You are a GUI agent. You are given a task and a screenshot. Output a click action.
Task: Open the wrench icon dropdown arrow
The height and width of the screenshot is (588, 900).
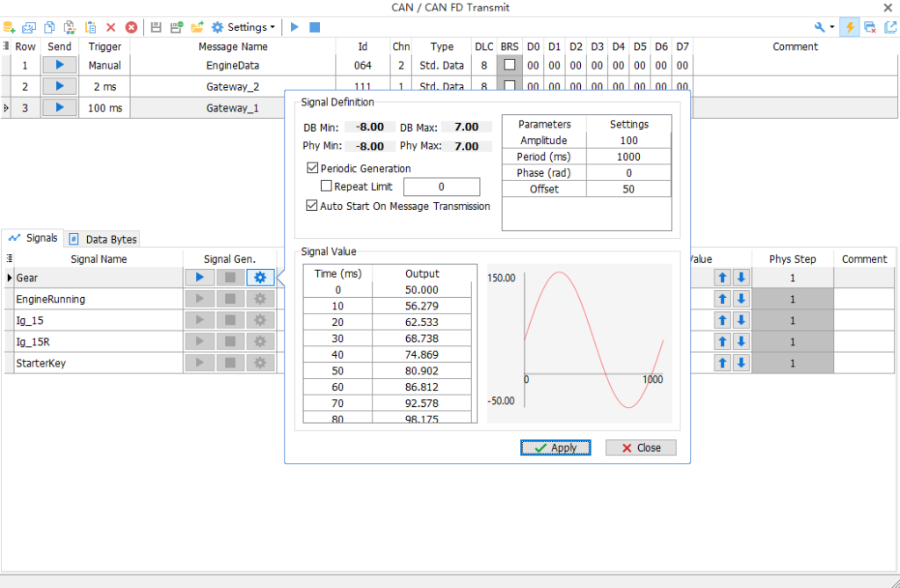(831, 27)
